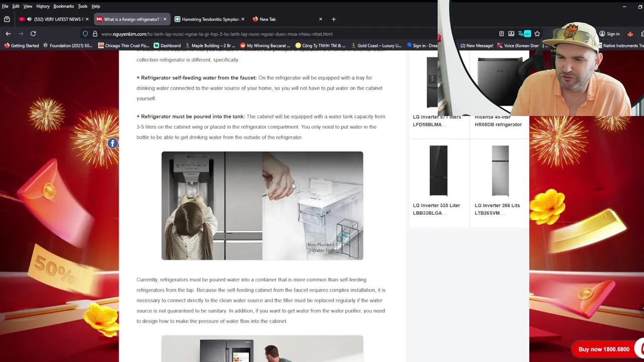Bookmark this page with star icon
This screenshot has height=362, width=644.
click(x=537, y=34)
